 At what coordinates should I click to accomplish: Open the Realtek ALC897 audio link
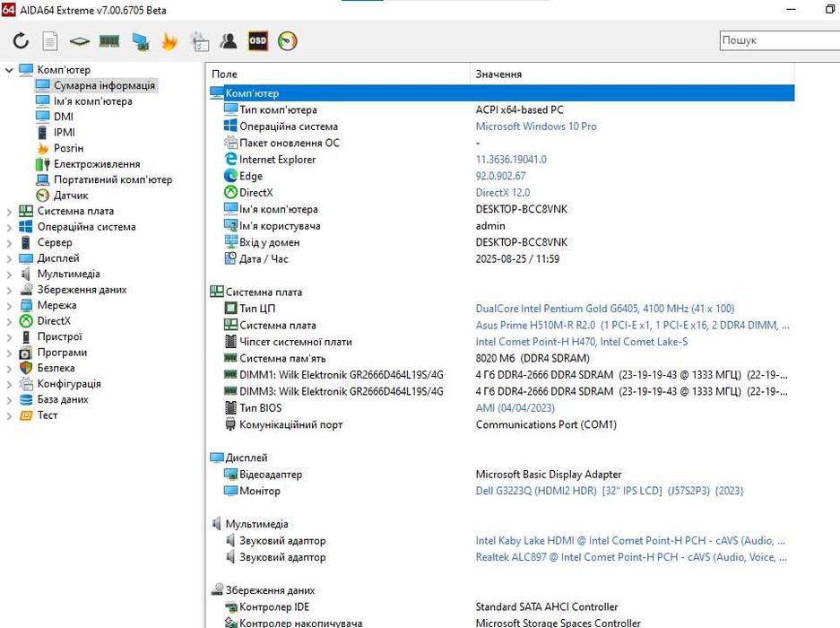pyautogui.click(x=631, y=557)
